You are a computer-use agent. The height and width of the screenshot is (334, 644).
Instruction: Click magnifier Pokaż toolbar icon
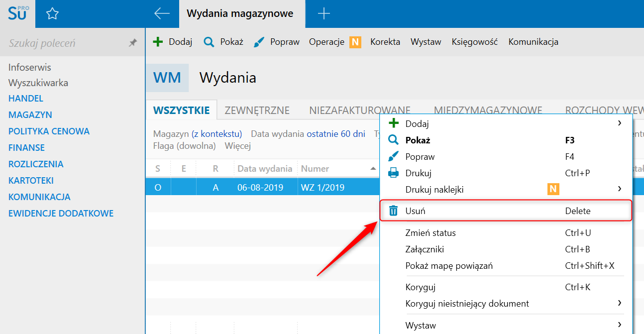tap(209, 42)
